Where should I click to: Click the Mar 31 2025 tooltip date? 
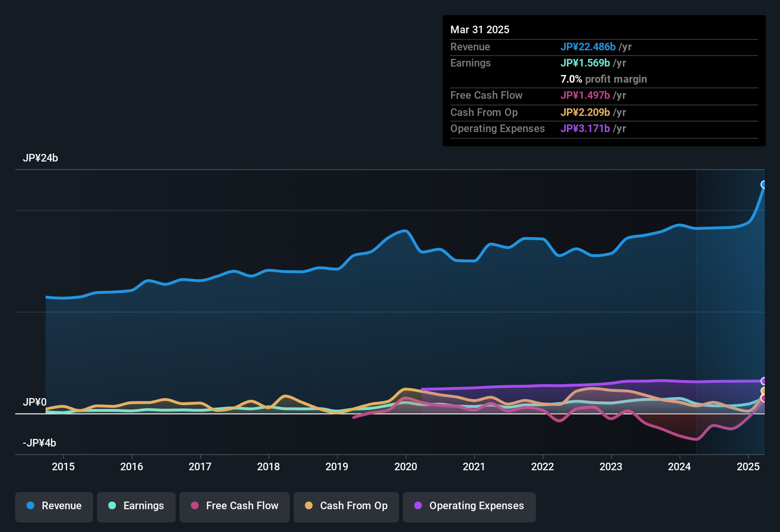(480, 29)
